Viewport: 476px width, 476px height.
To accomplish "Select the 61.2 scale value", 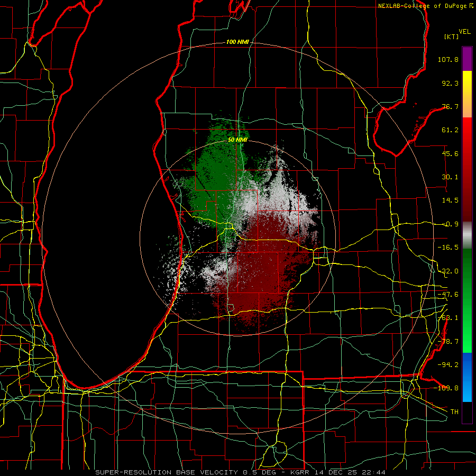I will tap(450, 130).
